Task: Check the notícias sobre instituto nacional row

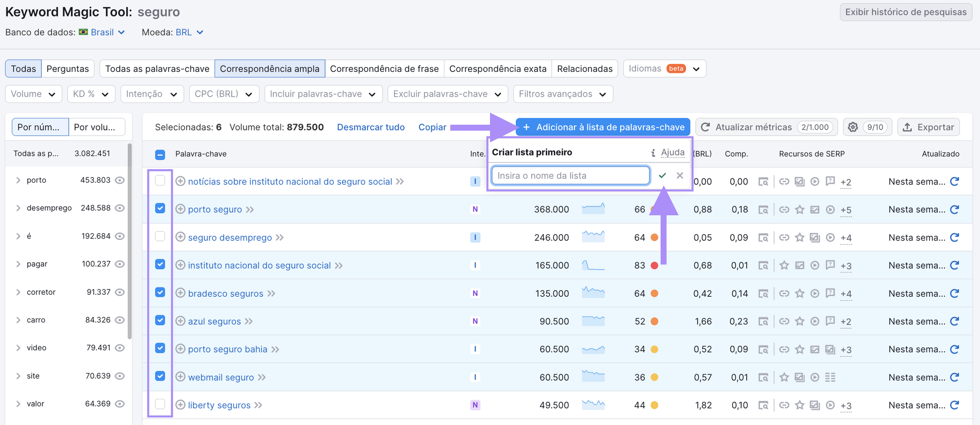Action: pyautogui.click(x=160, y=181)
